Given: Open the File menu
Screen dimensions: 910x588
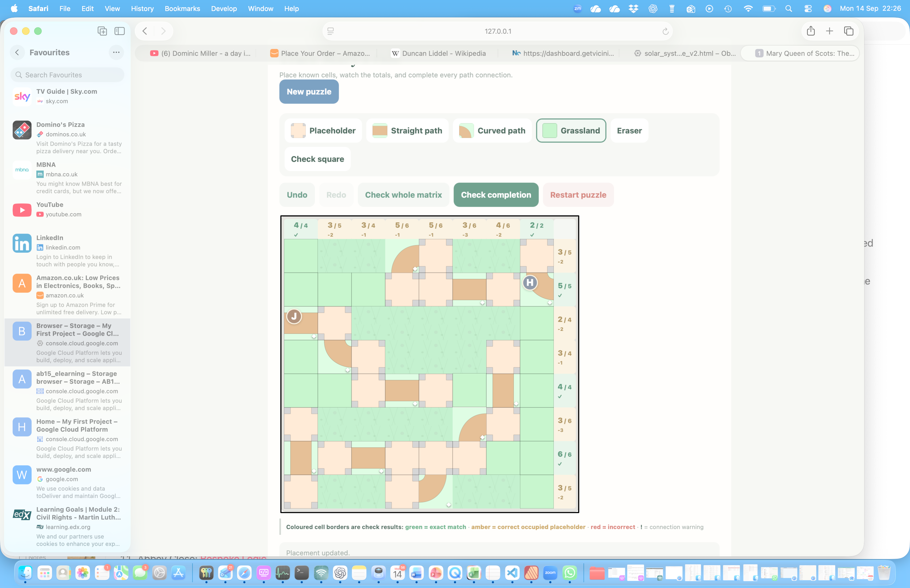Looking at the screenshot, I should (x=64, y=8).
